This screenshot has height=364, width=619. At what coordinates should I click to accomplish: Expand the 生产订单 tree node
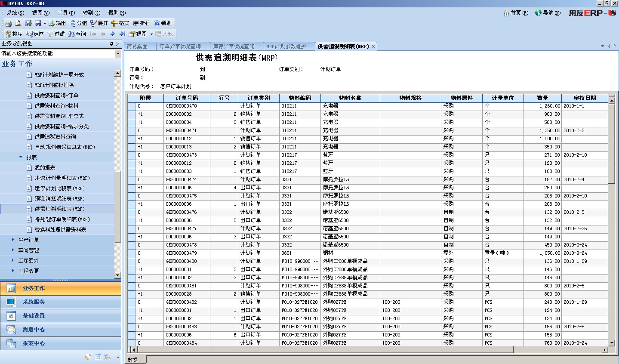pyautogui.click(x=13, y=240)
